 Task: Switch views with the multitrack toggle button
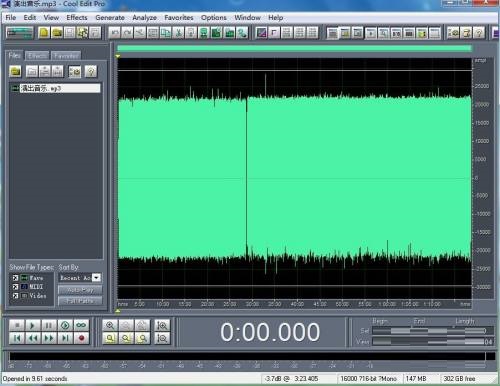coord(20,33)
